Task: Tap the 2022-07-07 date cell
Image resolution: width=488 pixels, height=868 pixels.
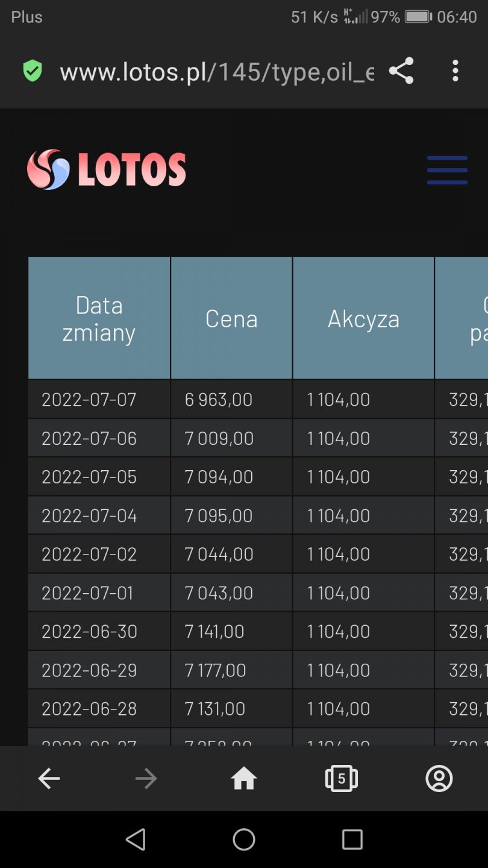Action: [x=89, y=400]
